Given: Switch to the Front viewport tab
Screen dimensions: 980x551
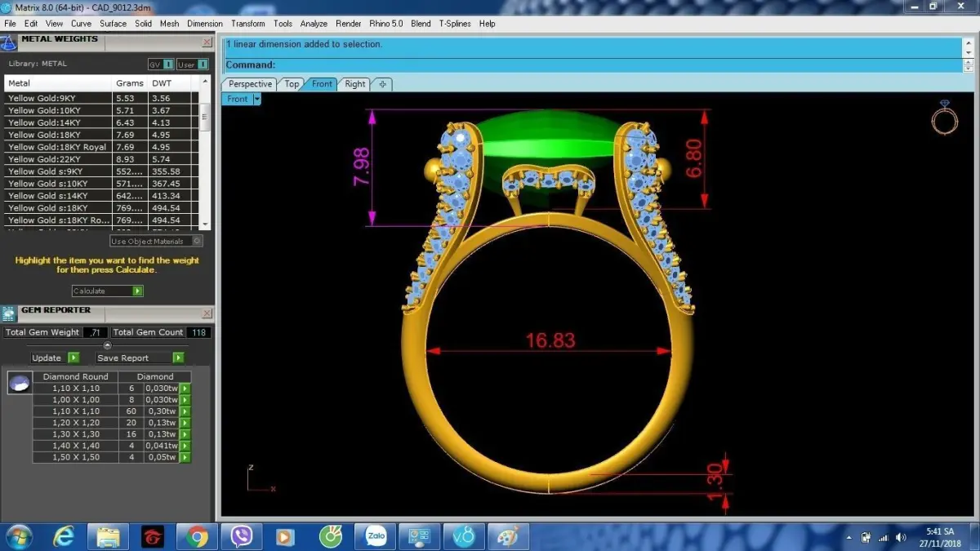Looking at the screenshot, I should pyautogui.click(x=322, y=84).
